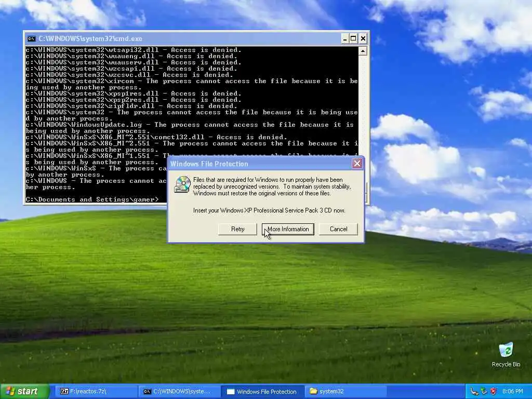The height and width of the screenshot is (399, 532).
Task: Click the xpsp2res.dll Access denied line
Action: pos(134,100)
